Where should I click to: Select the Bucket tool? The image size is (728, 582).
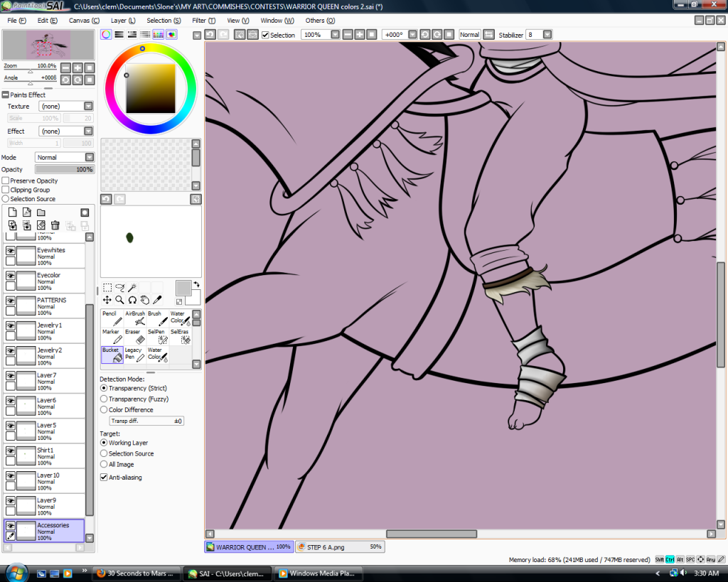[112, 355]
